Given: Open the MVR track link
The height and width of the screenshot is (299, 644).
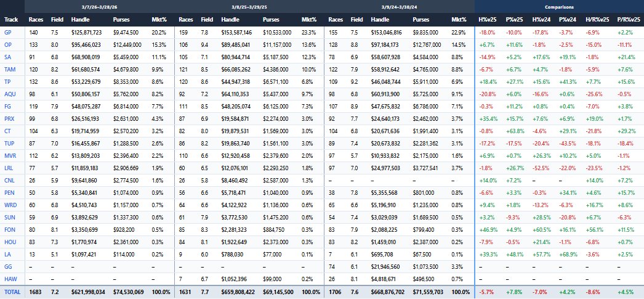Looking at the screenshot, I should [10, 156].
